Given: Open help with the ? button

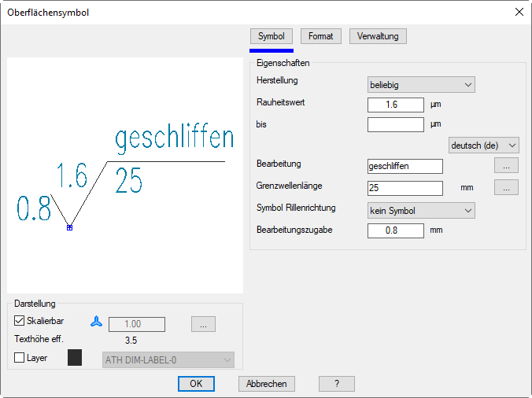Looking at the screenshot, I should click(x=336, y=384).
